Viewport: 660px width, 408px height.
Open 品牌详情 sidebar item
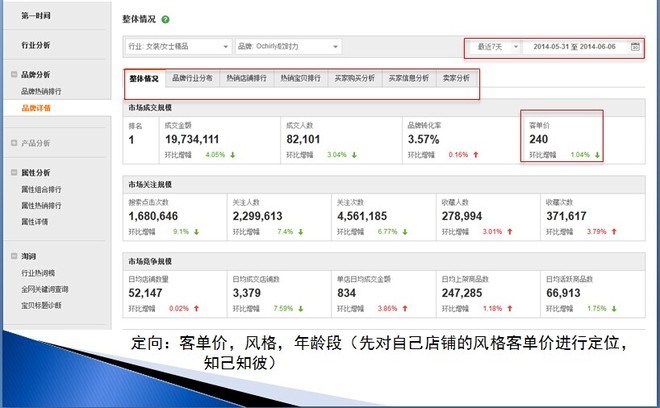coord(36,108)
